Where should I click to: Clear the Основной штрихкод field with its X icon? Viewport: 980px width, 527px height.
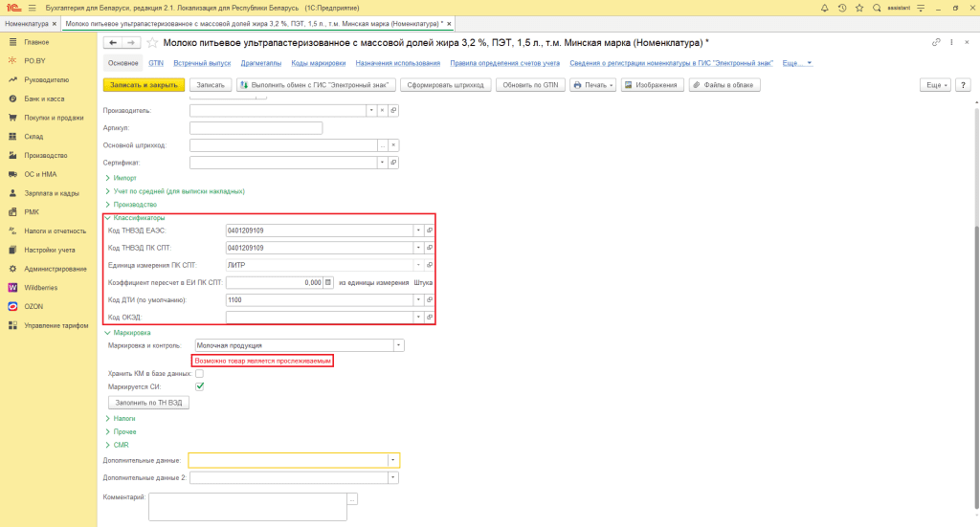[x=392, y=145]
